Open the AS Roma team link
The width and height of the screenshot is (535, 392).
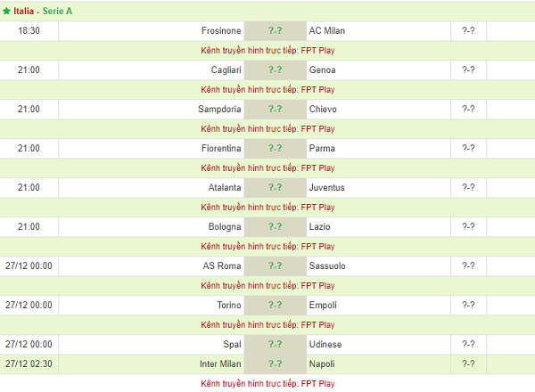223,265
